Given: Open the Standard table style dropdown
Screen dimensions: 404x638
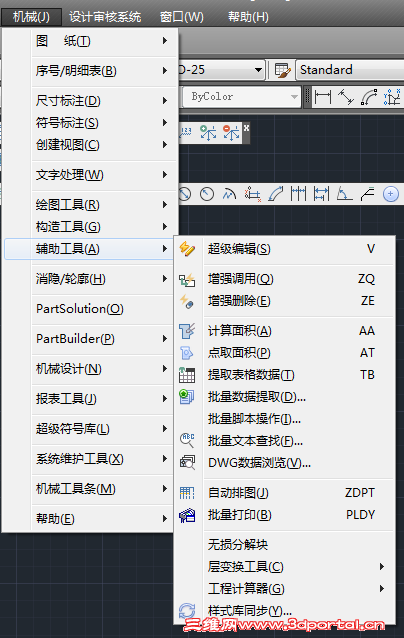Looking at the screenshot, I should coord(350,70).
